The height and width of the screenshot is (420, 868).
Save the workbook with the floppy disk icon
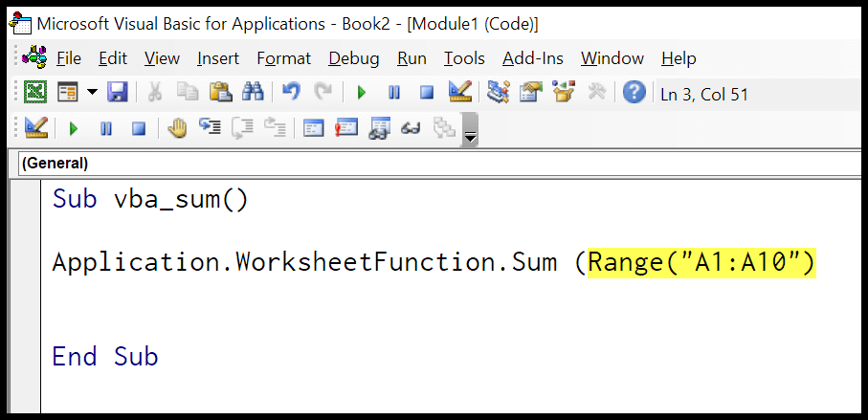[x=117, y=93]
